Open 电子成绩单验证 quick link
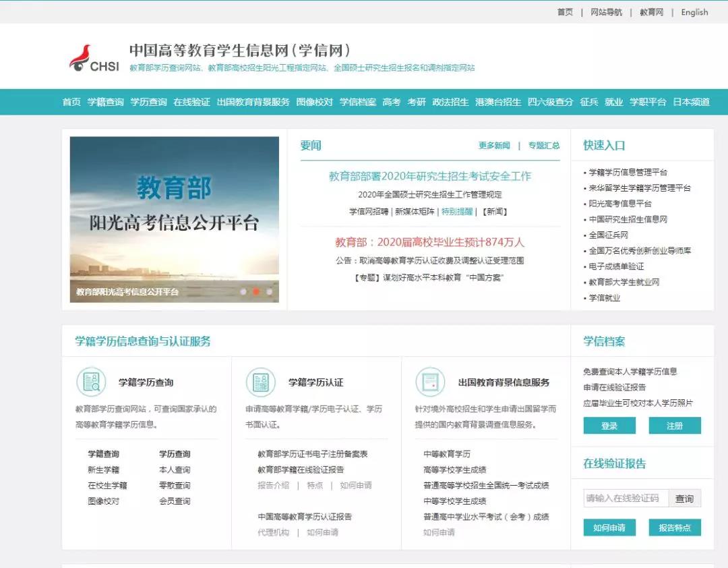The image size is (728, 568). (x=616, y=266)
